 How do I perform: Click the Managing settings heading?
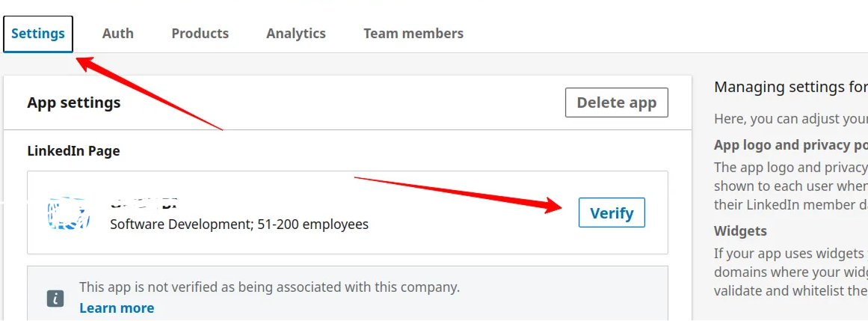(x=790, y=87)
